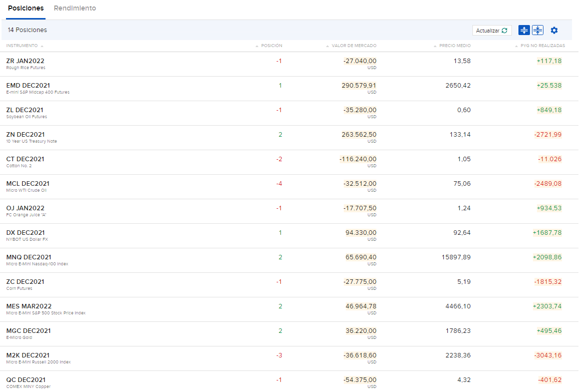
Task: Sort by Posición column arrow
Action: [x=257, y=46]
